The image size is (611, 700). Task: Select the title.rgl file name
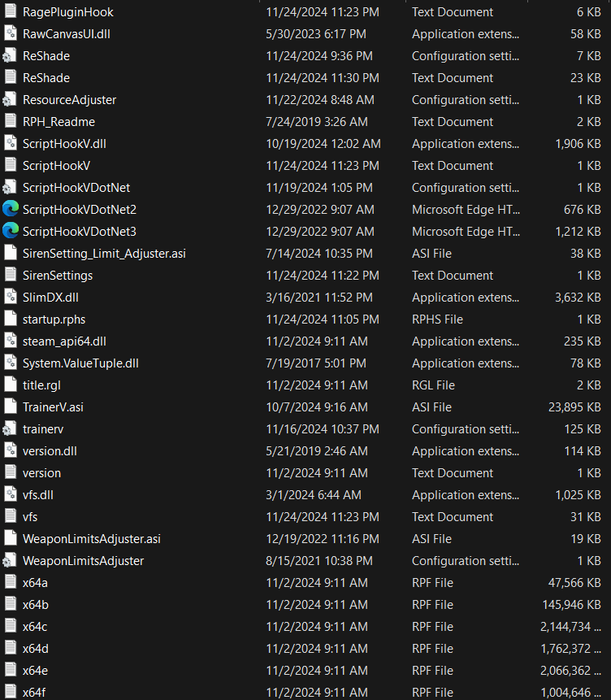tap(45, 385)
